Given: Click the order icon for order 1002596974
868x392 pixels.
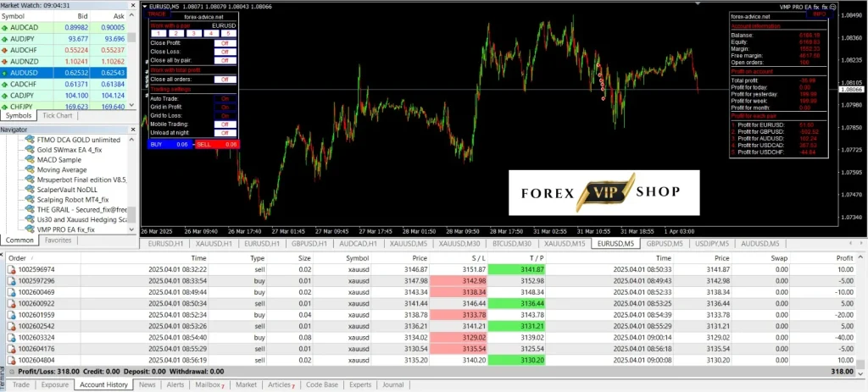Looking at the screenshot, I should point(11,269).
